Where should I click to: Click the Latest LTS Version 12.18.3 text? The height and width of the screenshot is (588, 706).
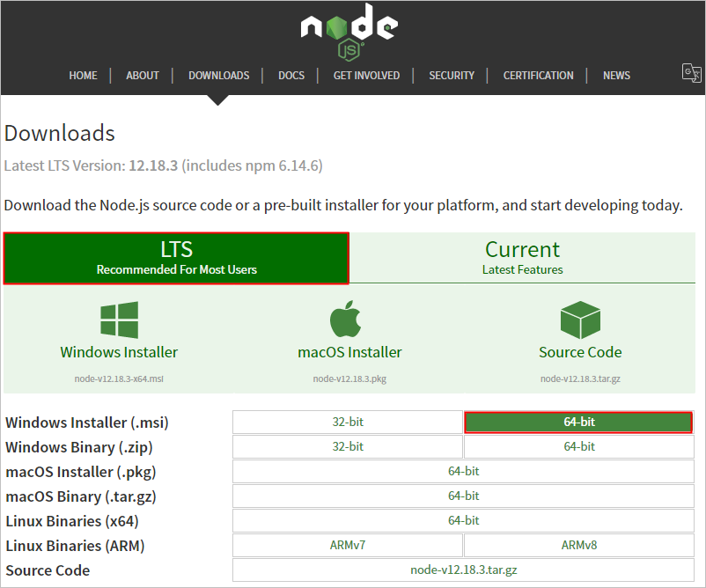[164, 165]
